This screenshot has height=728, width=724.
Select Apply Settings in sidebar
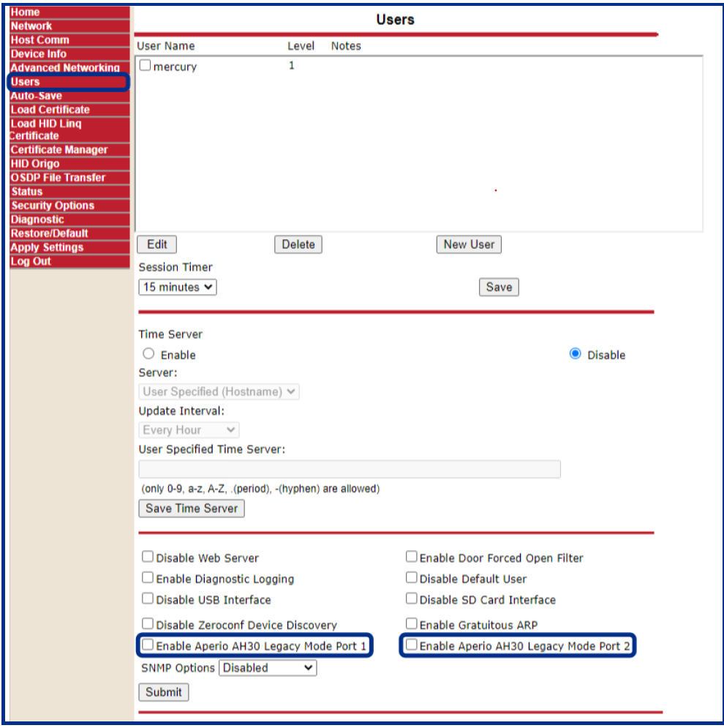(x=47, y=247)
